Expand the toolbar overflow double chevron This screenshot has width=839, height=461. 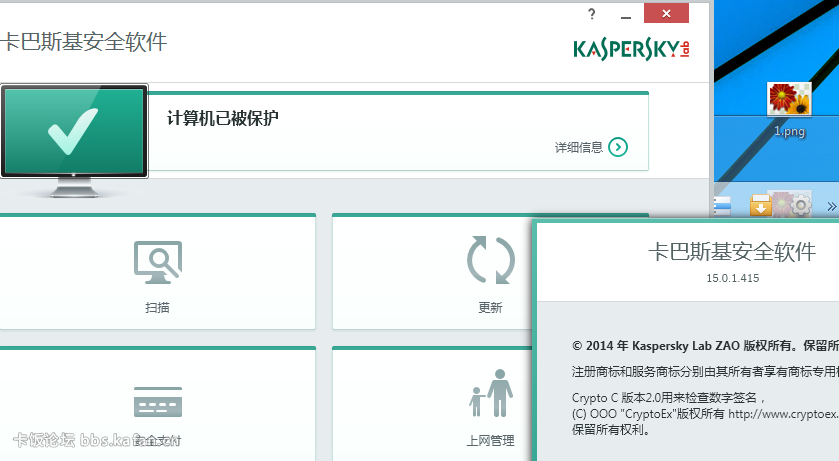tap(831, 206)
